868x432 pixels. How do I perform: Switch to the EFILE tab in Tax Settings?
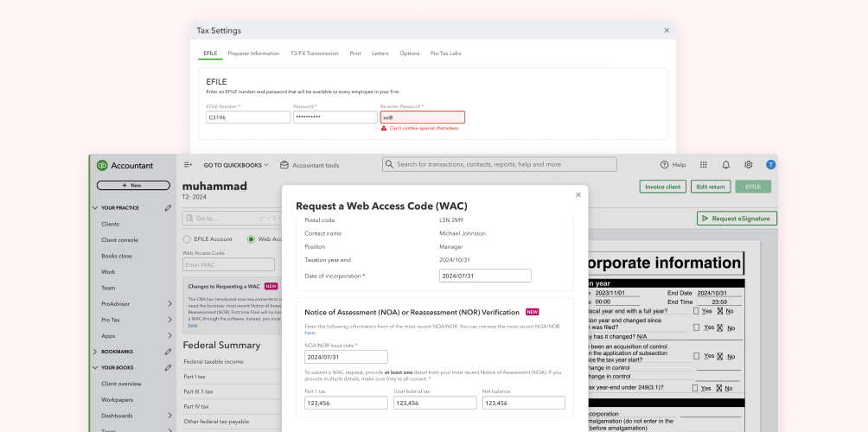pos(210,54)
